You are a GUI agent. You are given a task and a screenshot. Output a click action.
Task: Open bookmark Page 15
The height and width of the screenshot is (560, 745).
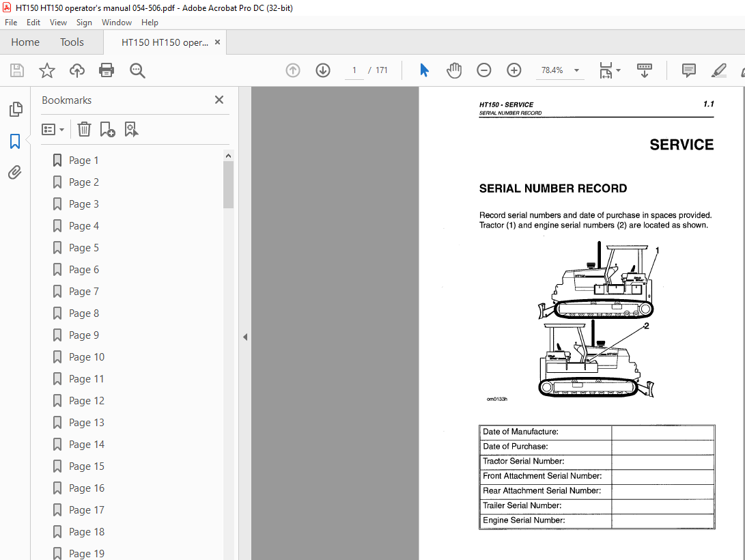coord(87,466)
